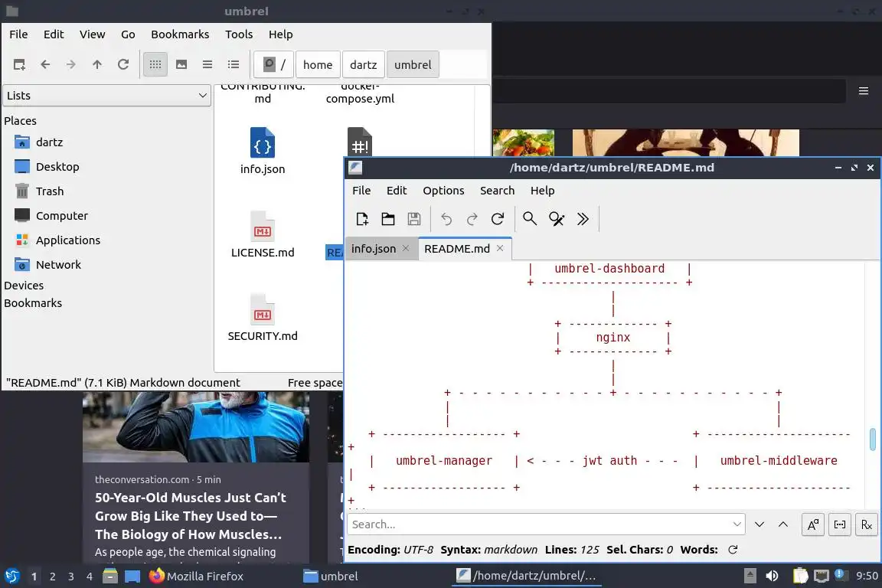This screenshot has width=882, height=588.
Task: Click the root path button
Action: point(274,65)
